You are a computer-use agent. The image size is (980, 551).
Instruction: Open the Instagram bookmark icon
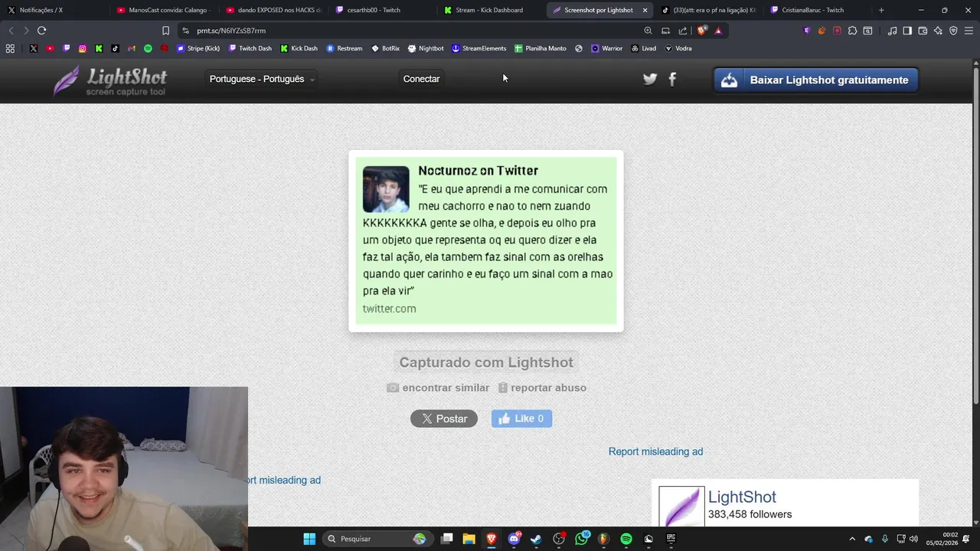83,48
